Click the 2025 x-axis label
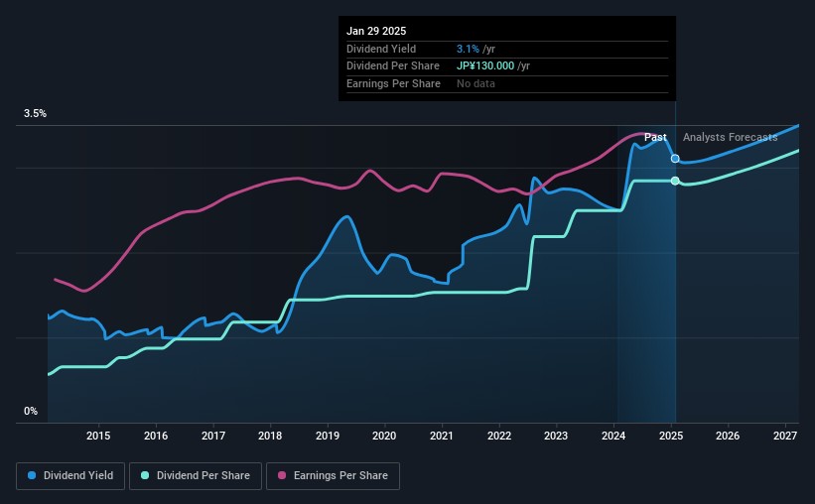815x504 pixels. [x=671, y=436]
